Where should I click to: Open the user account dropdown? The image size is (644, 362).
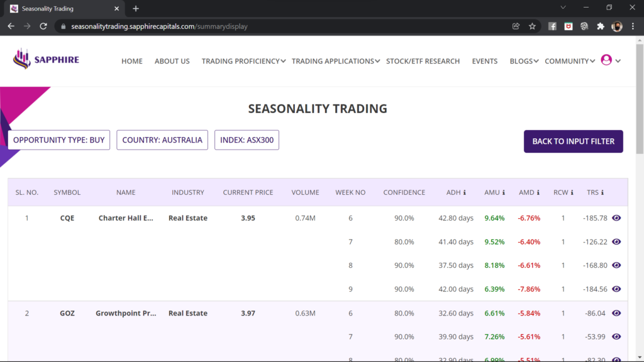click(x=611, y=60)
